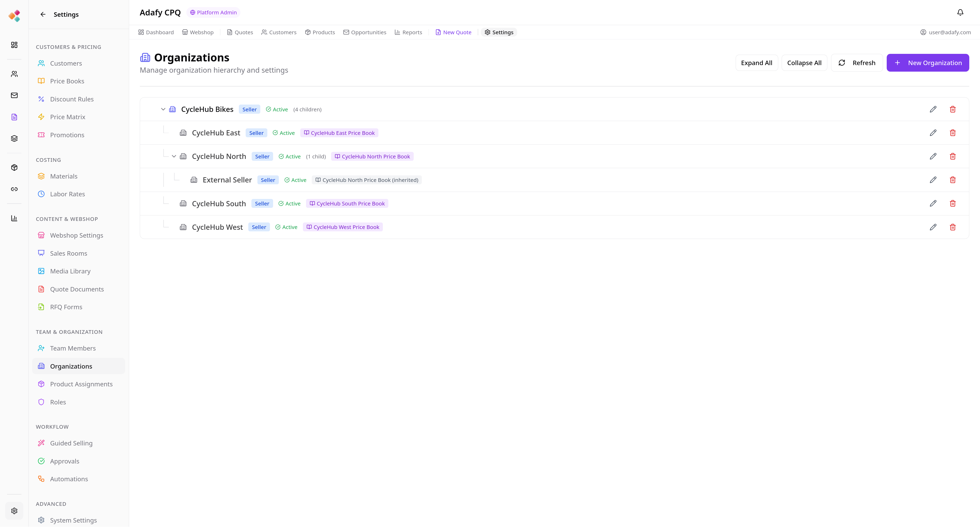Open CycleHub East Price Book badge
980x527 pixels.
point(339,133)
